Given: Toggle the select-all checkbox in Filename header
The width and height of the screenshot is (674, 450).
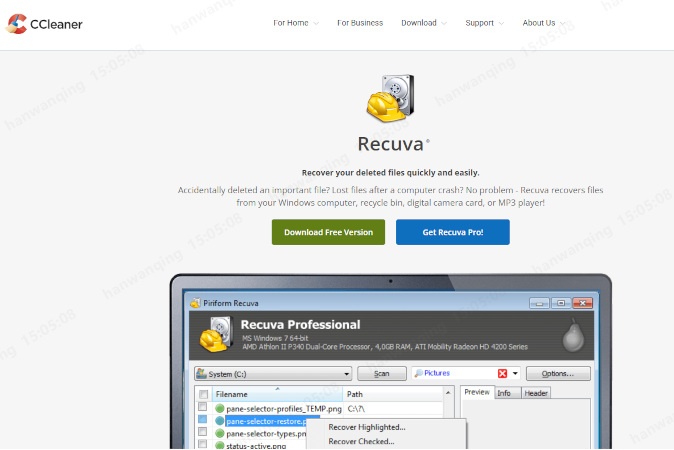Looking at the screenshot, I should tap(203, 394).
